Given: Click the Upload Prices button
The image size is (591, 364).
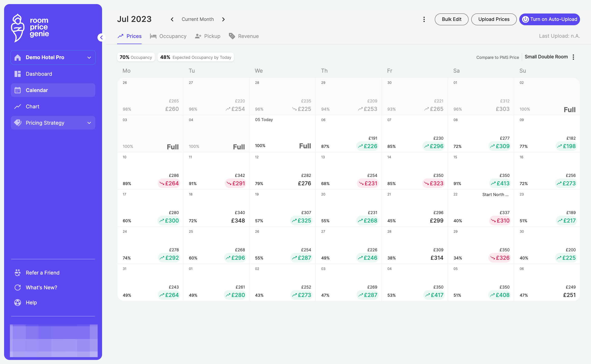Looking at the screenshot, I should [494, 19].
